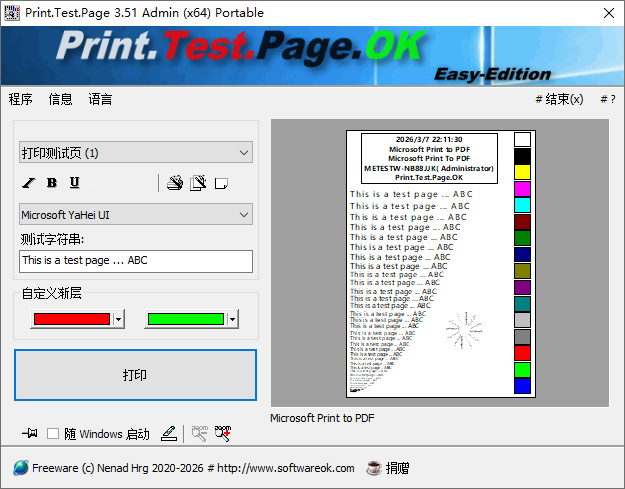The width and height of the screenshot is (625, 489).
Task: Click the coffee cup donate icon
Action: 374,468
